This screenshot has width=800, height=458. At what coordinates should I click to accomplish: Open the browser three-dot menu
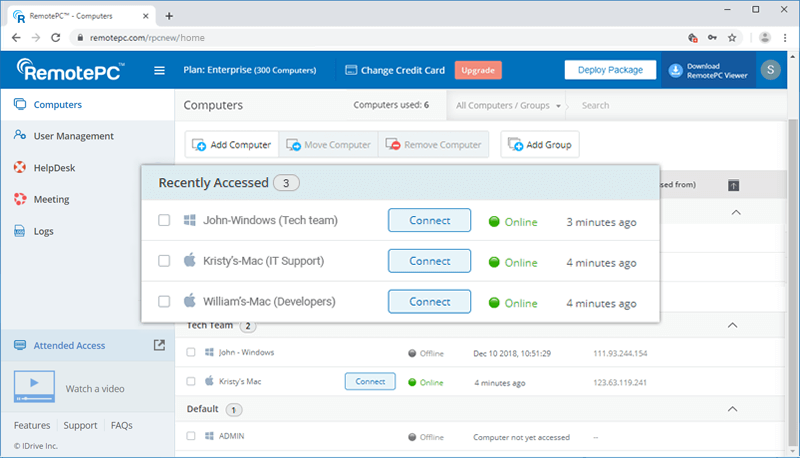(x=785, y=38)
